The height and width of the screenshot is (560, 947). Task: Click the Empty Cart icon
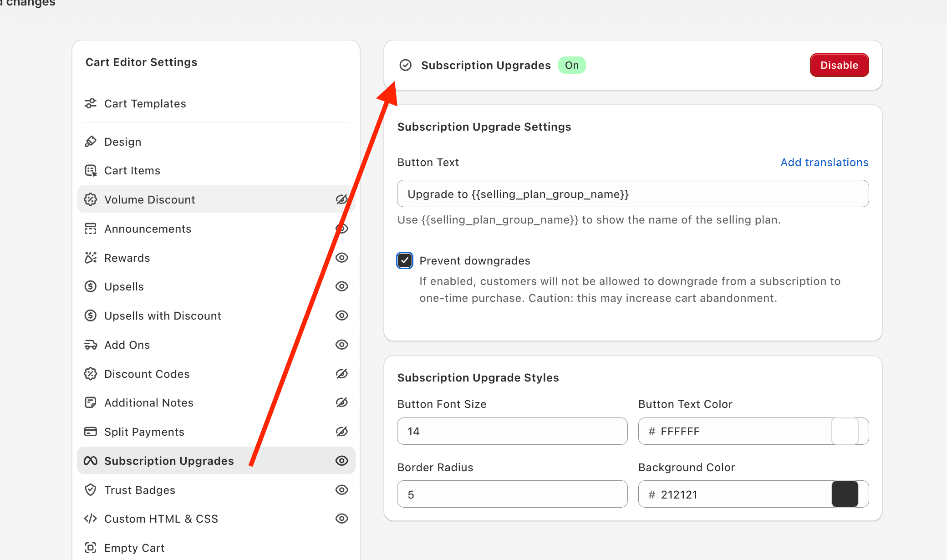91,548
